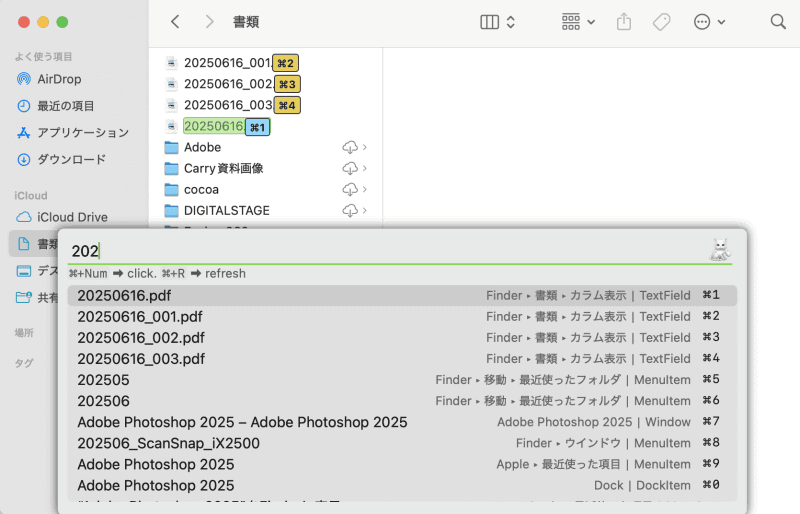
Task: Expand the DIGITALSTAGE folder chevron
Action: (x=365, y=210)
